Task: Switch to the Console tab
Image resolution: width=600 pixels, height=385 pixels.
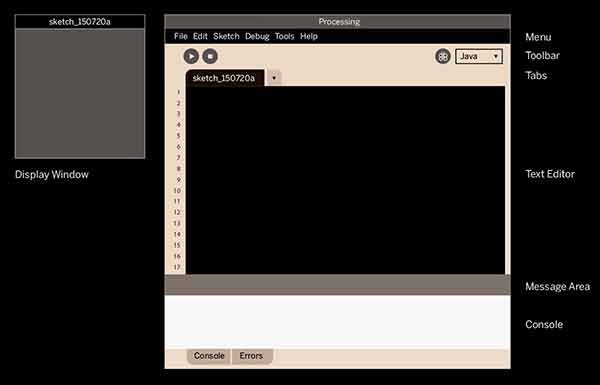Action: (x=209, y=356)
